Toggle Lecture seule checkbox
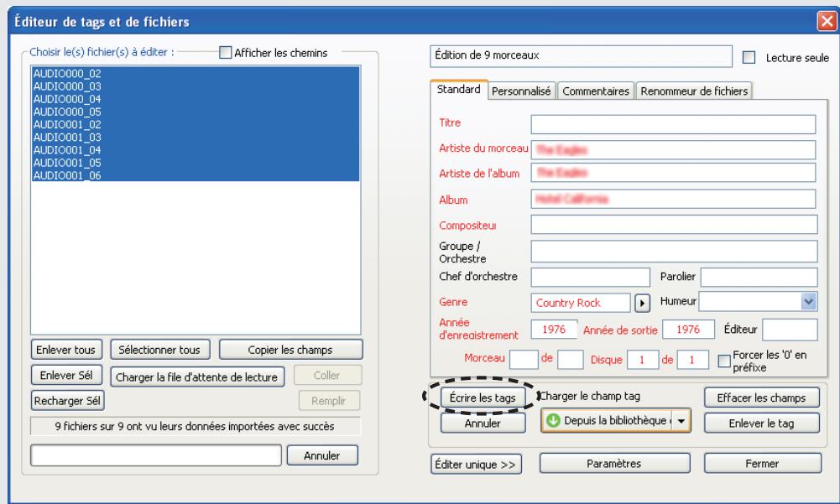 749,57
